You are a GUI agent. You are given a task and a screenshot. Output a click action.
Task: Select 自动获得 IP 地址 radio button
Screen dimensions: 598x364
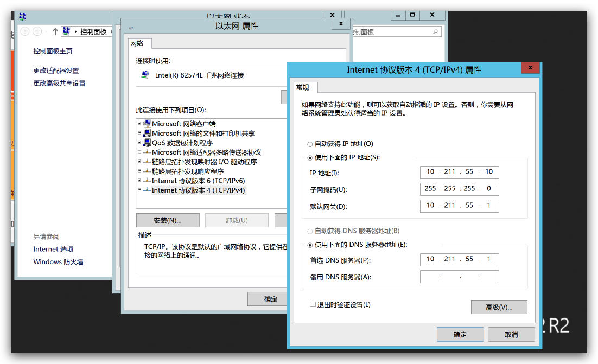coord(310,144)
